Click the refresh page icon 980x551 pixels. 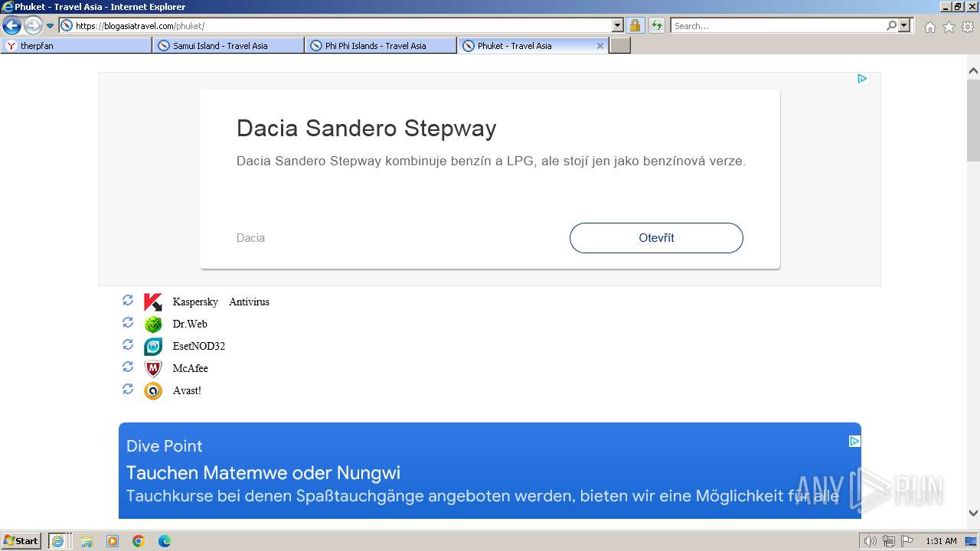click(657, 25)
